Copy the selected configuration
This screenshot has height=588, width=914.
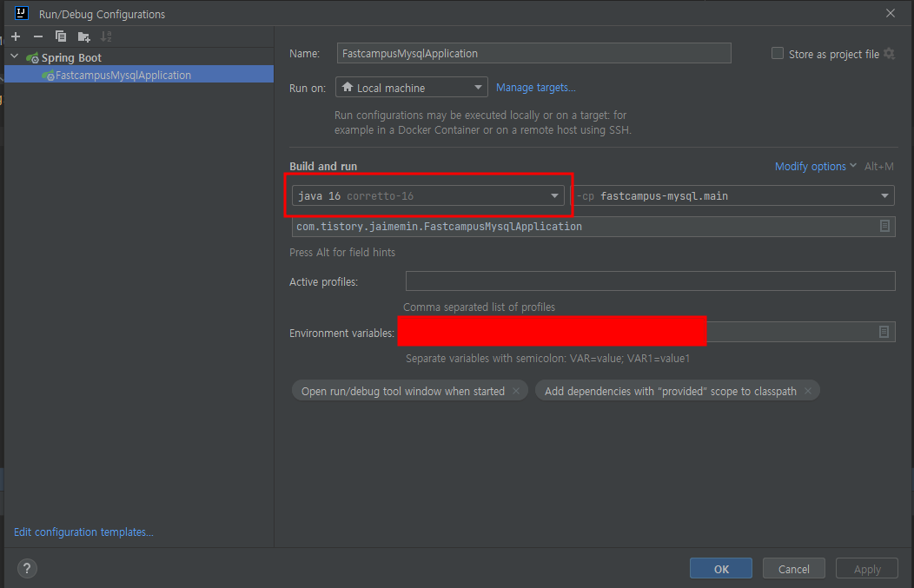61,36
